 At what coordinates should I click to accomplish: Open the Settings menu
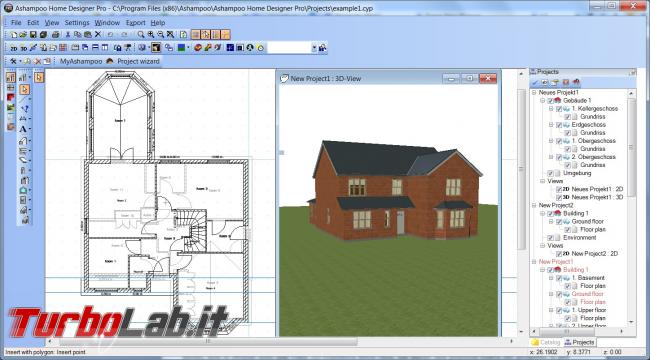(x=77, y=23)
